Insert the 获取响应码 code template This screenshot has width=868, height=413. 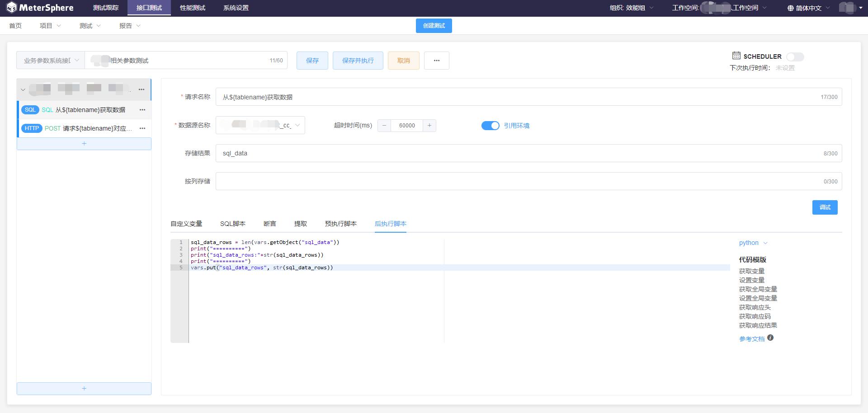[x=755, y=316]
